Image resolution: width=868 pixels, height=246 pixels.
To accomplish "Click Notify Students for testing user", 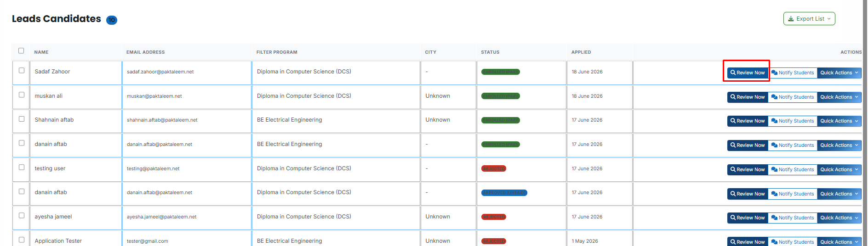I will (793, 170).
